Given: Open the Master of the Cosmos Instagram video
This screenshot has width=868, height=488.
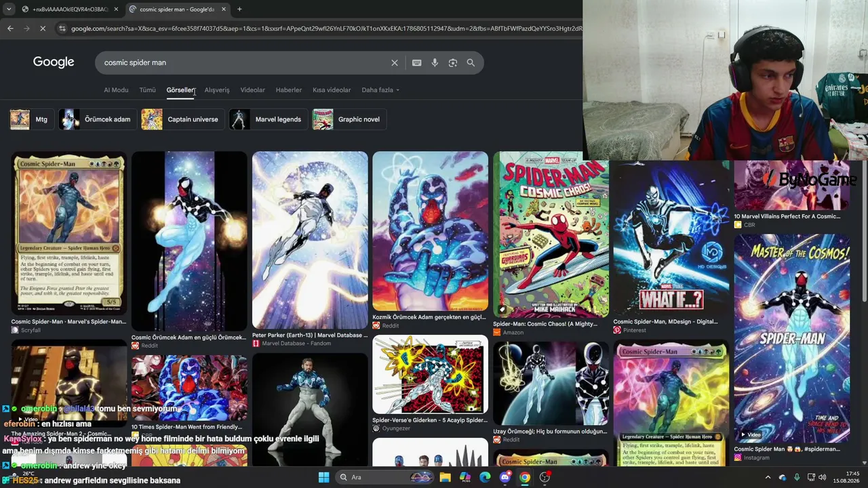Looking at the screenshot, I should (x=792, y=339).
